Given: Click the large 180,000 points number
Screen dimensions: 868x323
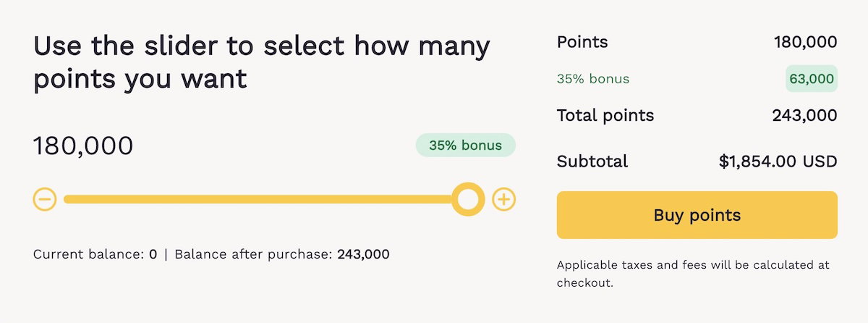Looking at the screenshot, I should tap(83, 146).
